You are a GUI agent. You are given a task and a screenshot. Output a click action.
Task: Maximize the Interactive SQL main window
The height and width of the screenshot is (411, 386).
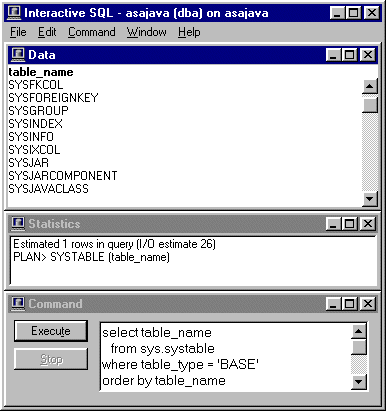353,13
